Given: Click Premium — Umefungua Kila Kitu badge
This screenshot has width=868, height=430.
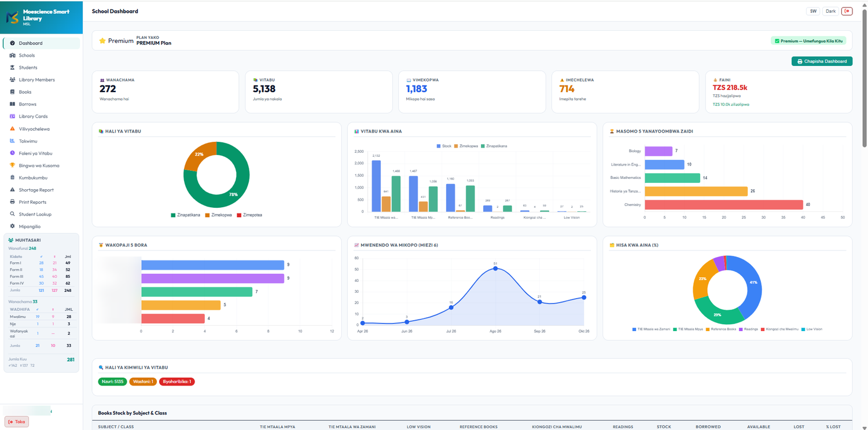Looking at the screenshot, I should [x=809, y=41].
